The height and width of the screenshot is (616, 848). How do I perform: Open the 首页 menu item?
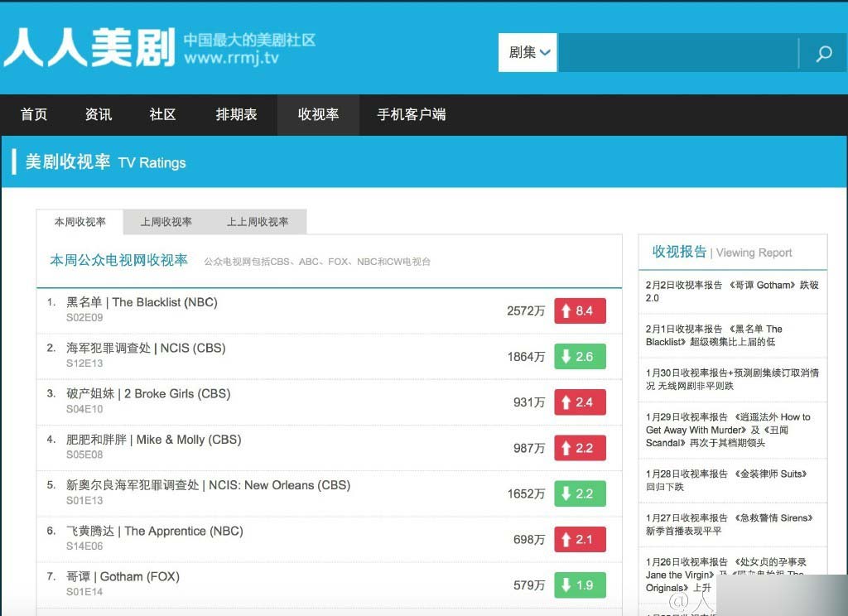pos(33,115)
